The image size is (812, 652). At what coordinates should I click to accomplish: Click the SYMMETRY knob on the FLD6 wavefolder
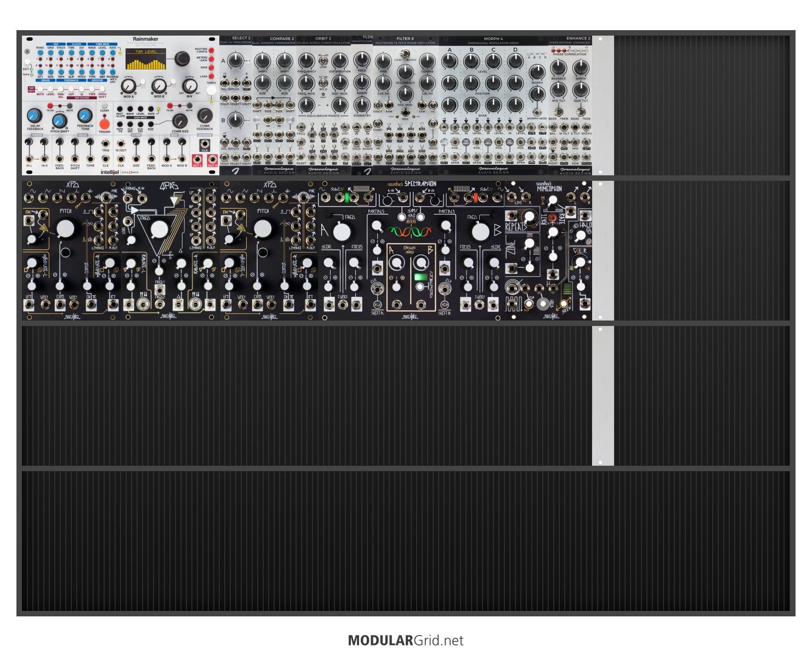click(x=362, y=105)
